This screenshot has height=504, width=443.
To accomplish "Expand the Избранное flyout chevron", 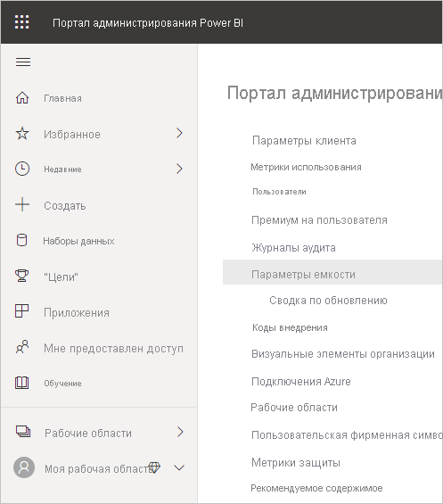I will click(179, 133).
